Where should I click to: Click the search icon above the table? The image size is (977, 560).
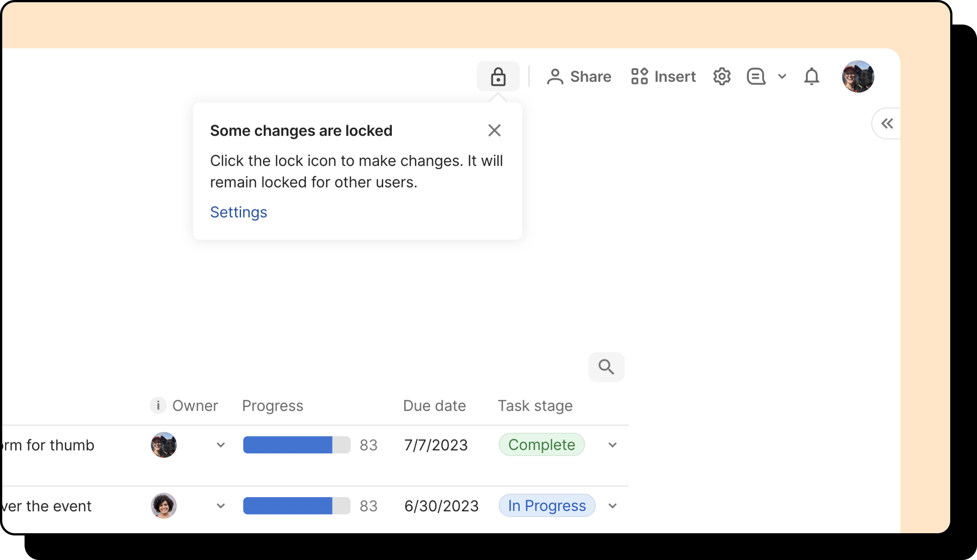pos(606,367)
